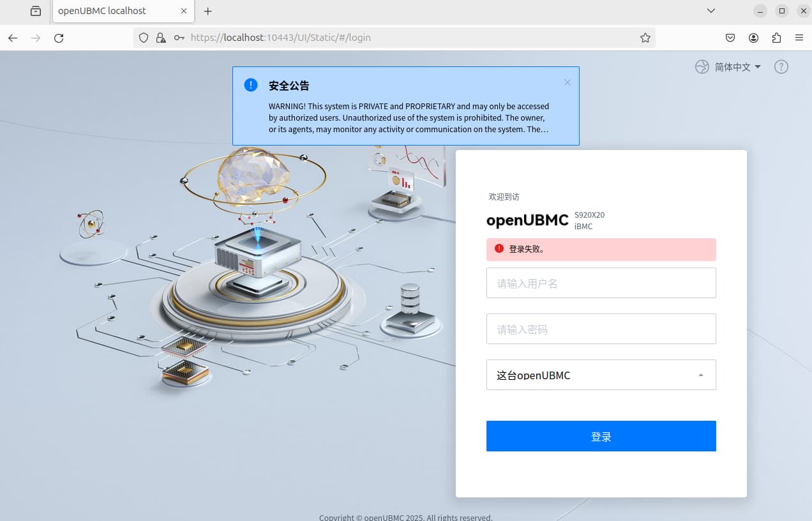Focus the 请输入密码 password field
Screen dimensions: 812x521
click(601, 329)
